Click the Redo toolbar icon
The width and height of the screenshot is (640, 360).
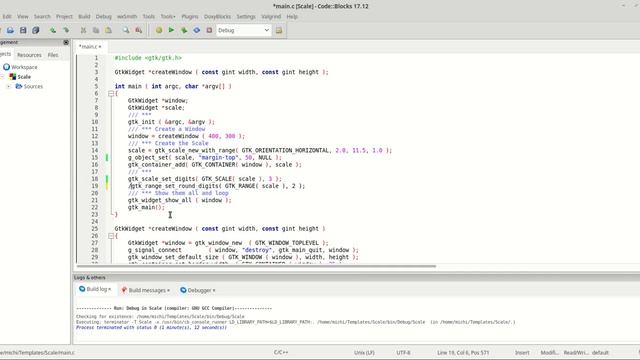pos(66,30)
